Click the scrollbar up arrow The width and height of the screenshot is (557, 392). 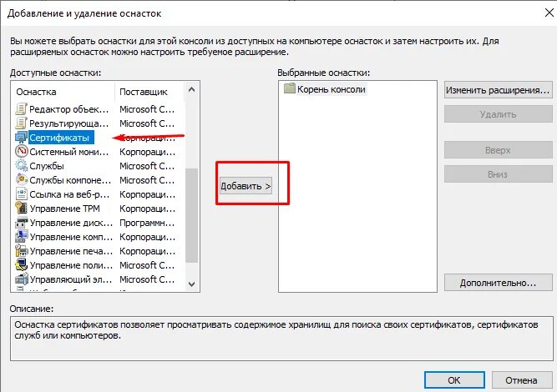pyautogui.click(x=192, y=89)
